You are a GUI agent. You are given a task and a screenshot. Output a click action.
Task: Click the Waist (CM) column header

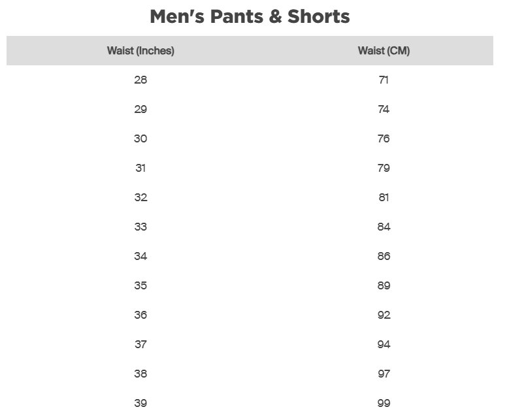point(384,51)
